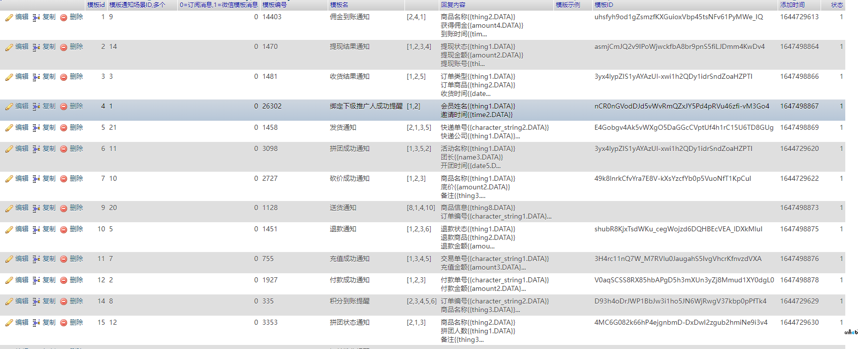The width and height of the screenshot is (868, 349).
Task: Click copy icon in 砍价成功通知 row
Action: (36, 179)
